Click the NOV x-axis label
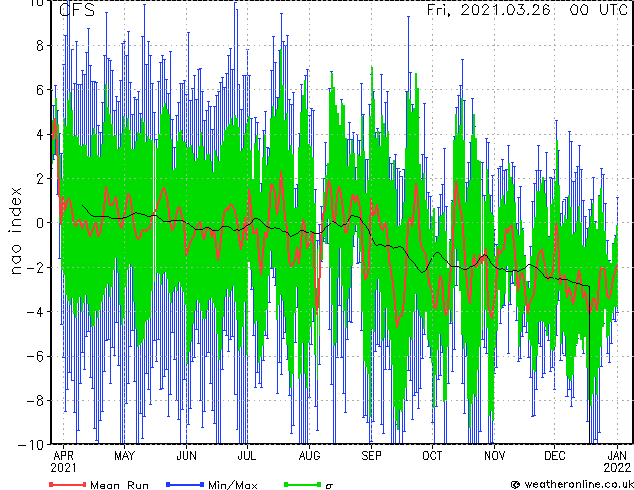The width and height of the screenshot is (634, 490). coord(495,456)
